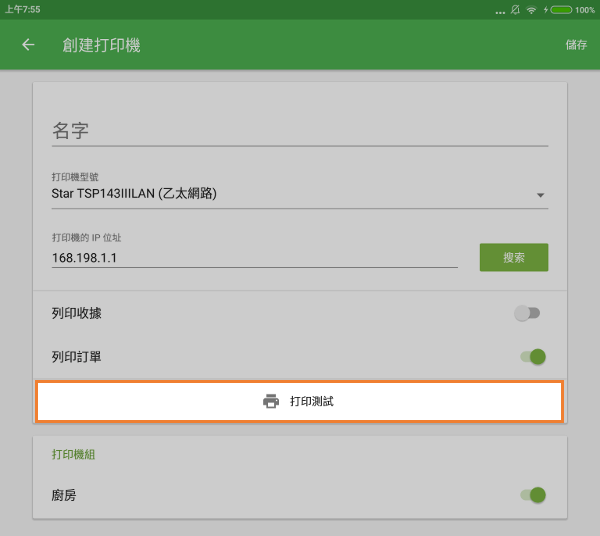Open the 打印機型號 printer model dropdown
The height and width of the screenshot is (536, 600).
pos(300,193)
